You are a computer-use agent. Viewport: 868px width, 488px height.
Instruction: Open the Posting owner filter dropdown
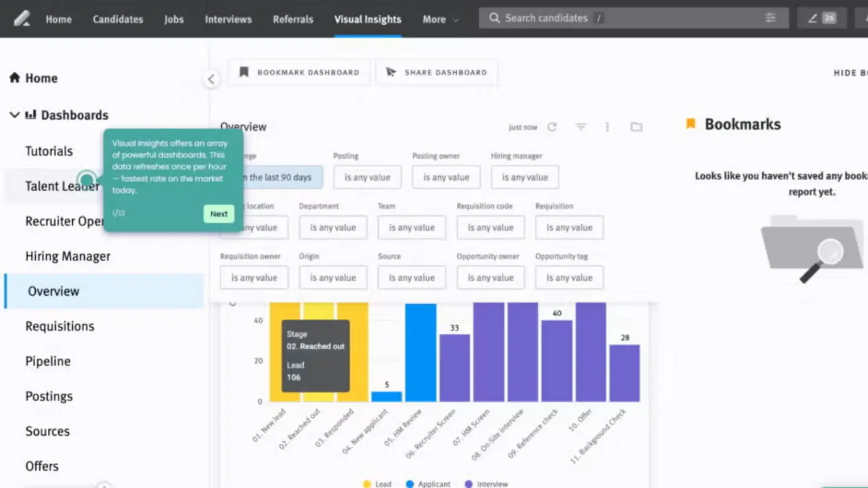tap(446, 177)
